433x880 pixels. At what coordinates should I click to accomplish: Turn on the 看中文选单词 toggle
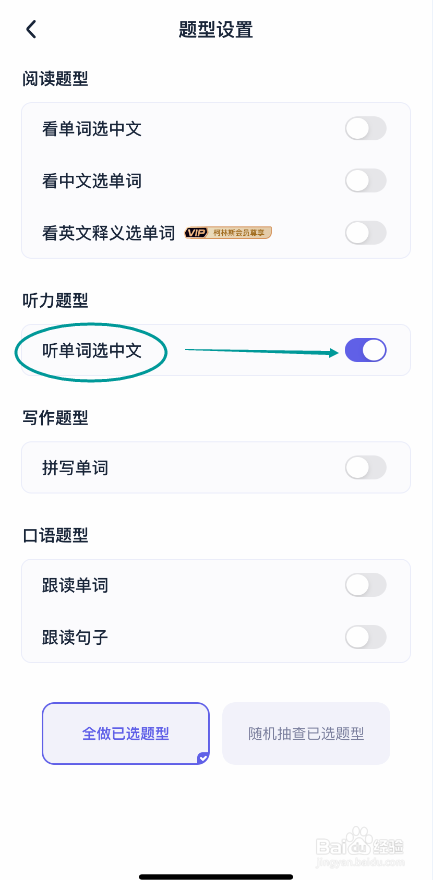tap(366, 181)
